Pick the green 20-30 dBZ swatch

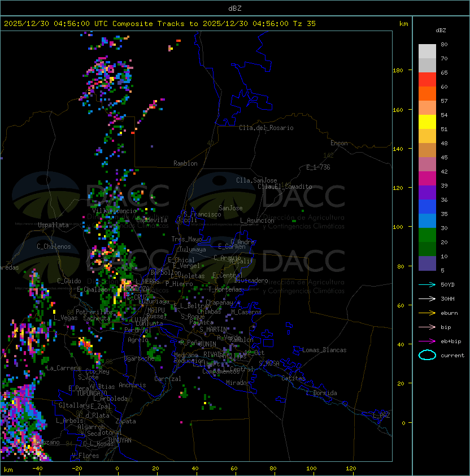(x=427, y=235)
